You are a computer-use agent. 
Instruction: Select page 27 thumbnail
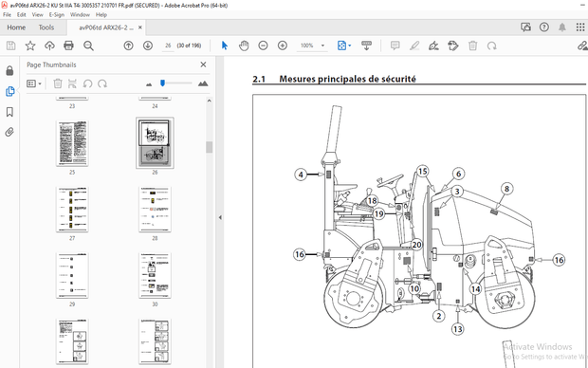coord(72,210)
